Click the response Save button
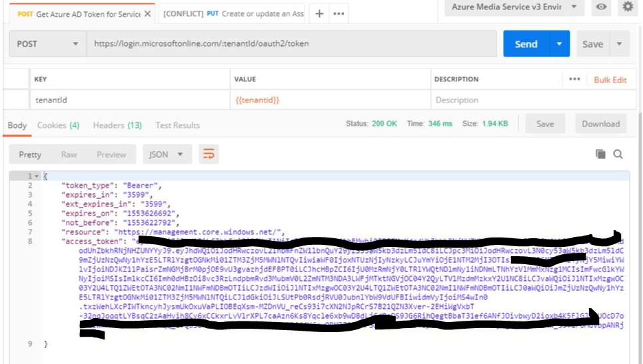643x364 pixels. [x=545, y=124]
